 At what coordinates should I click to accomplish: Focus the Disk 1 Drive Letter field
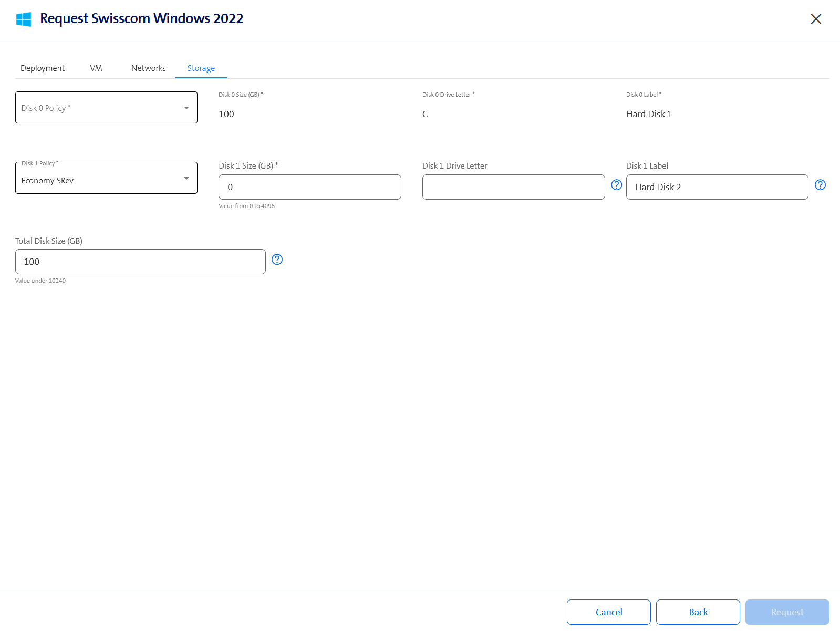tap(514, 187)
